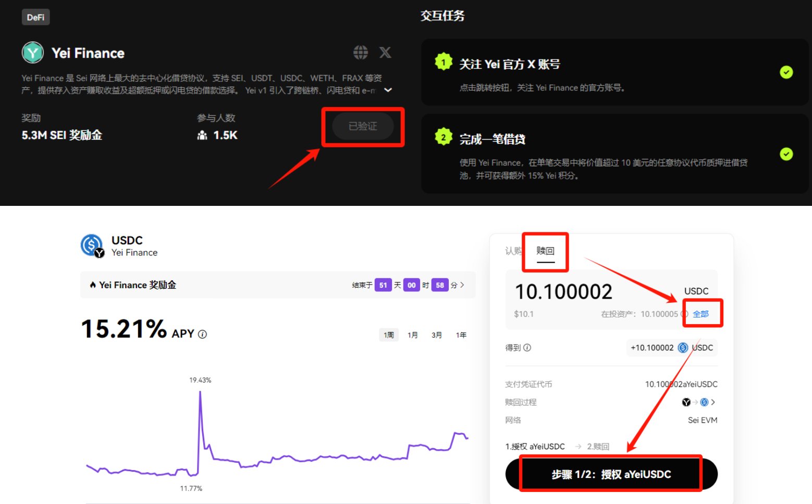Viewport: 812px width, 504px height.
Task: Click the step 1 number badge
Action: pos(444,63)
